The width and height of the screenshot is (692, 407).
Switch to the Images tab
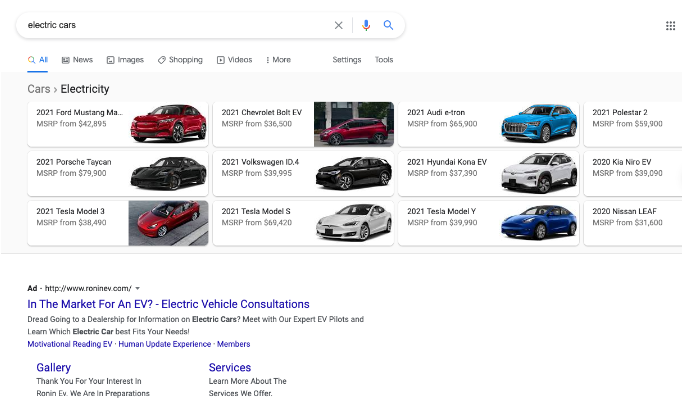tap(125, 60)
